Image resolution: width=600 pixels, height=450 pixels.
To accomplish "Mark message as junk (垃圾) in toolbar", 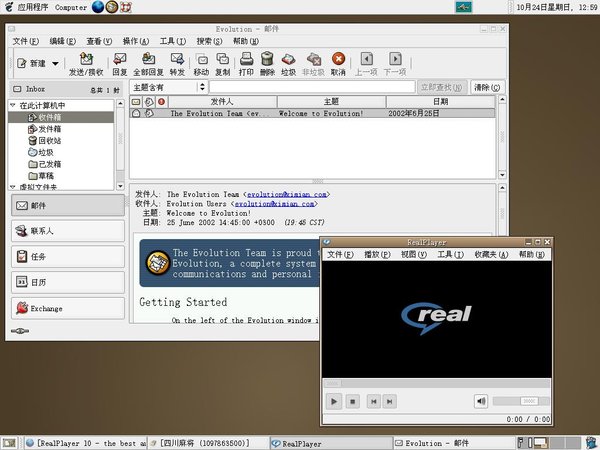I will click(x=290, y=60).
